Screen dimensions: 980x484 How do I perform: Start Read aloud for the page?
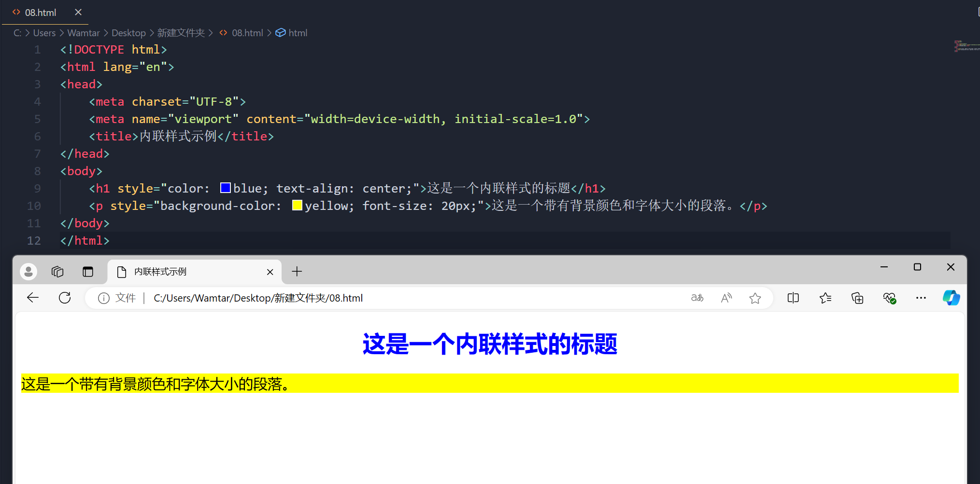[726, 298]
